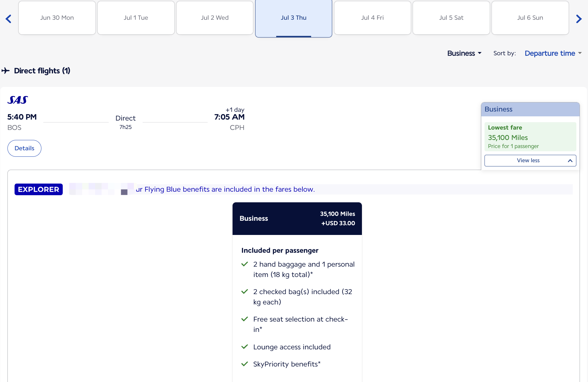Click the EXPLORER tier badge
Screen dimensions: 588x382
coord(38,189)
